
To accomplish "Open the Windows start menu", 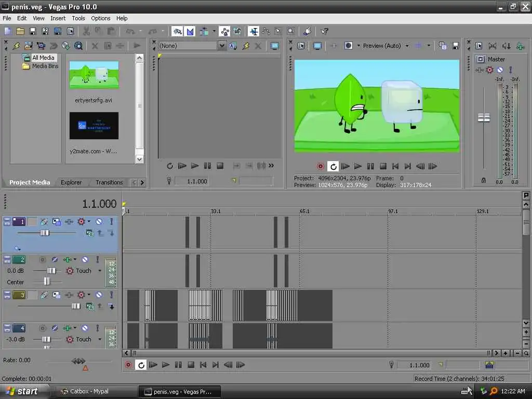I will (24, 392).
